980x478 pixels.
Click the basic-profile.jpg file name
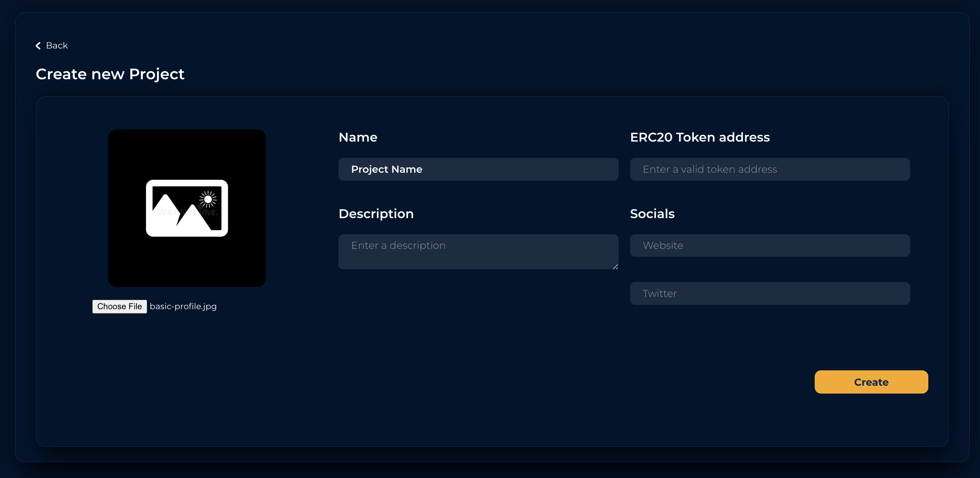(x=183, y=306)
